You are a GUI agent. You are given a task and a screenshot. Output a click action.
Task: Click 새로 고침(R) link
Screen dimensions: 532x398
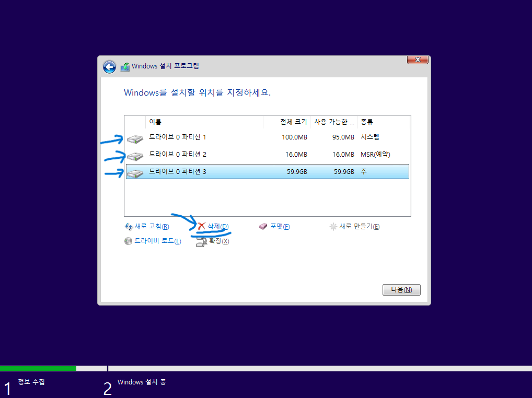pyautogui.click(x=152, y=227)
